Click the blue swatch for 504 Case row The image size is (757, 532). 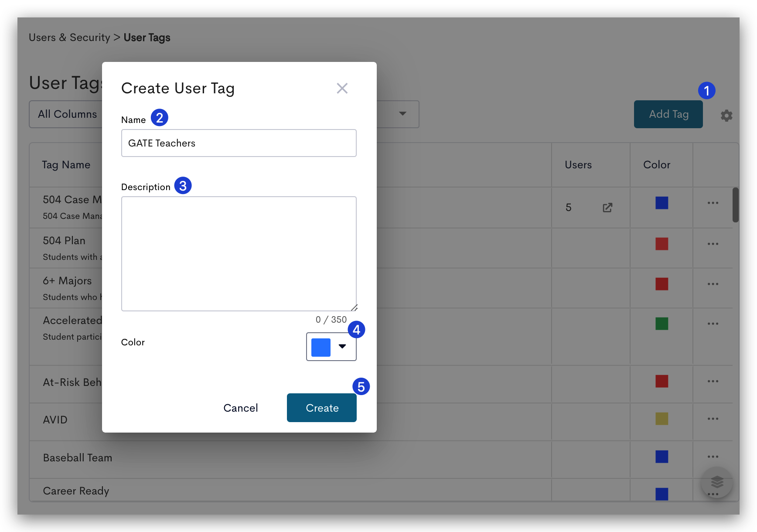click(x=662, y=203)
